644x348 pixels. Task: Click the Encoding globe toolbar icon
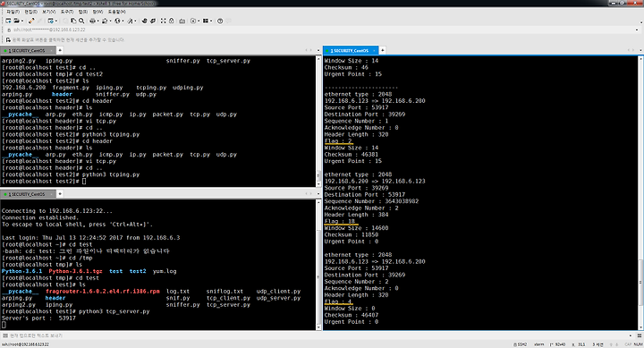[117, 21]
